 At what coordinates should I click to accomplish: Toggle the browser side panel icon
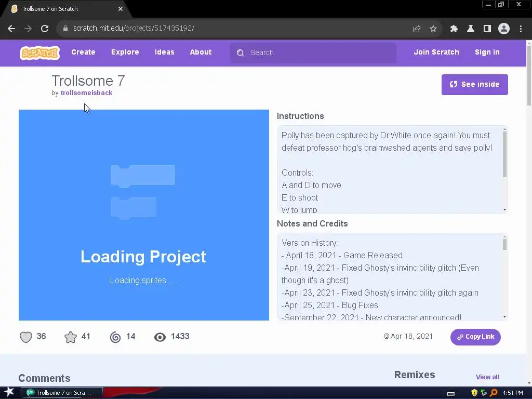click(487, 29)
